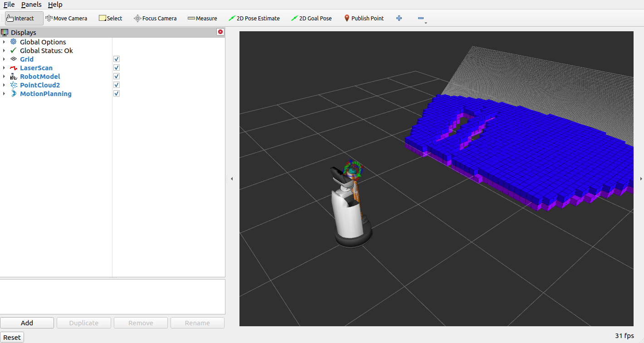Open the File menu
The height and width of the screenshot is (343, 644).
click(9, 5)
